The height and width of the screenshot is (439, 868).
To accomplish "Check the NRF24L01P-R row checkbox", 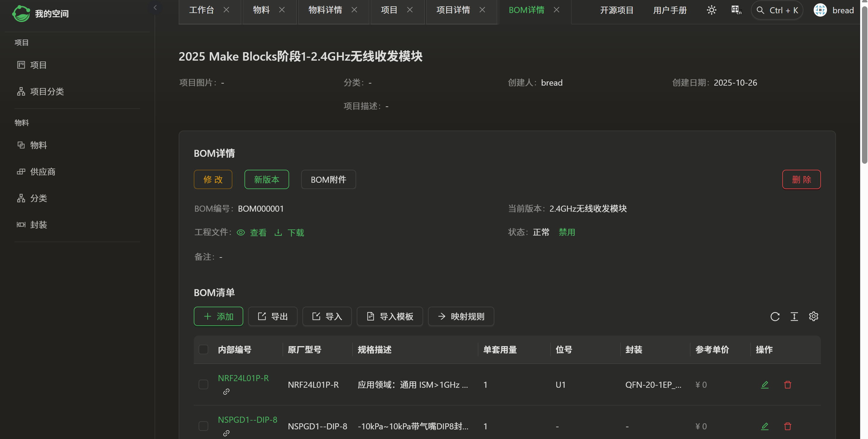I will coord(203,384).
